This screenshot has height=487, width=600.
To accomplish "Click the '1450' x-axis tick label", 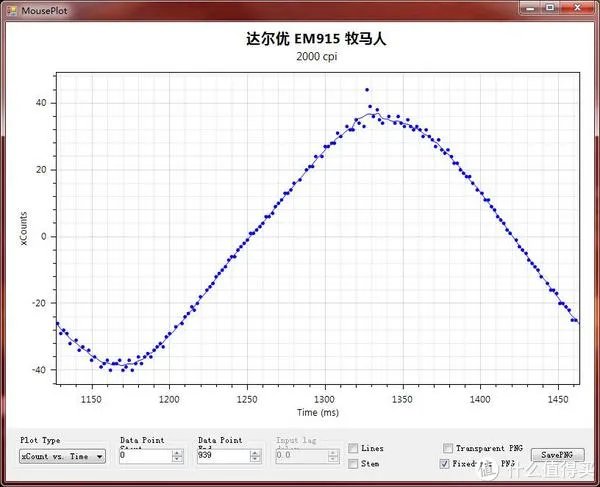I will 558,399.
